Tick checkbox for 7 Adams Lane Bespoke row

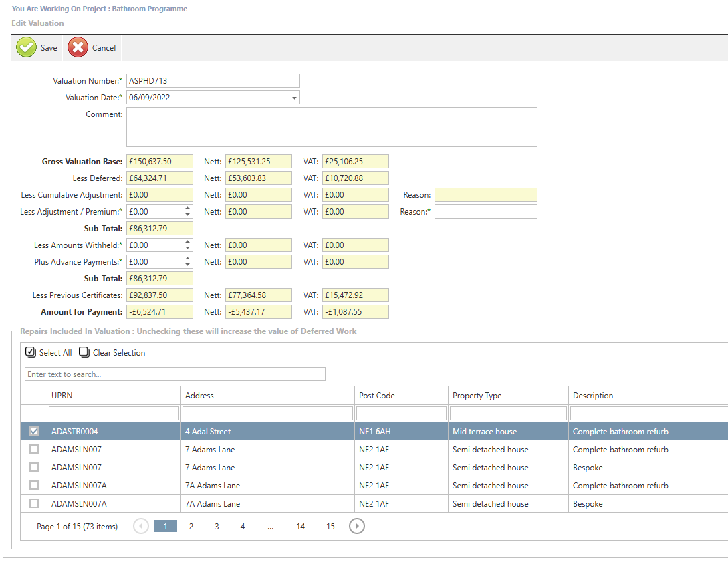tap(34, 468)
